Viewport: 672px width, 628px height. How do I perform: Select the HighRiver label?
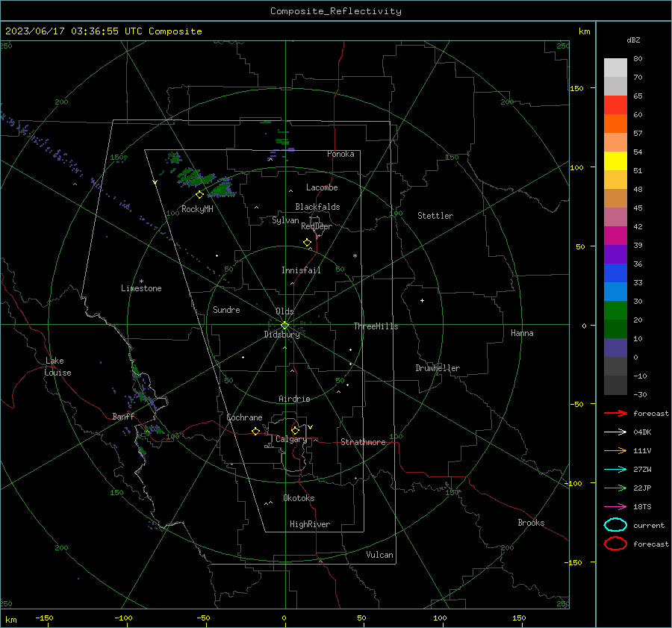click(x=310, y=524)
